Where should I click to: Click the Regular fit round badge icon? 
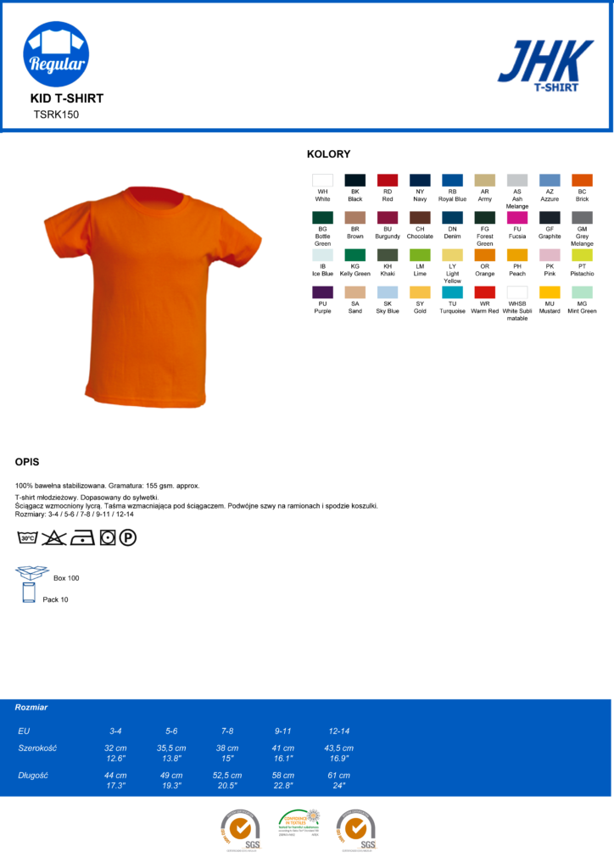coord(56,54)
